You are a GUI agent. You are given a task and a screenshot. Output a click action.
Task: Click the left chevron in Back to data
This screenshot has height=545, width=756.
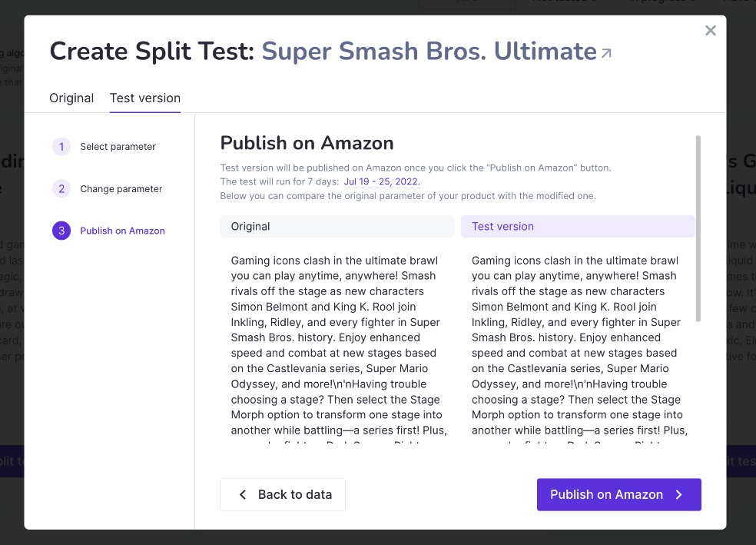[243, 494]
